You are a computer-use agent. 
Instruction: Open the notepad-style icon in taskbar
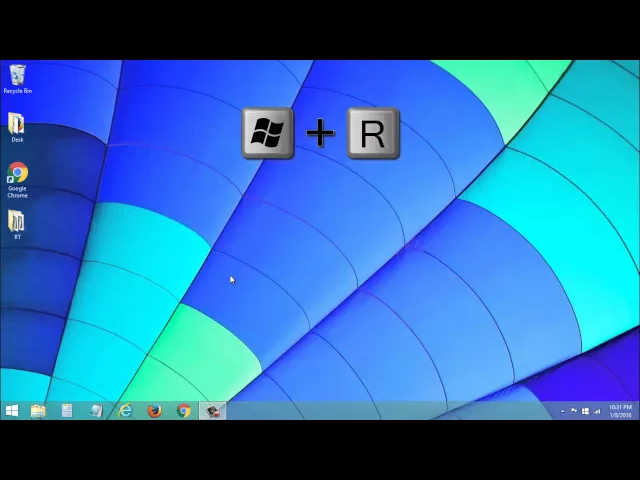pos(96,410)
